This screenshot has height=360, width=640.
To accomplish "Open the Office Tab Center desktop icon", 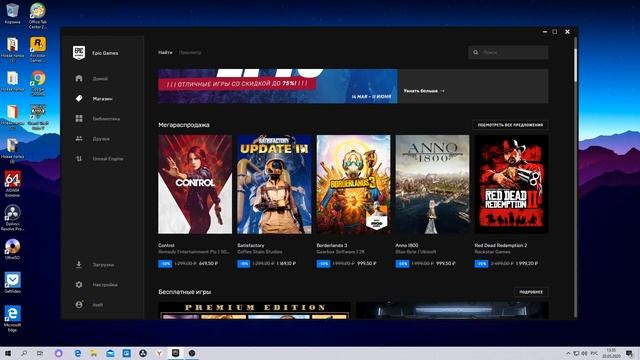I will [x=38, y=16].
